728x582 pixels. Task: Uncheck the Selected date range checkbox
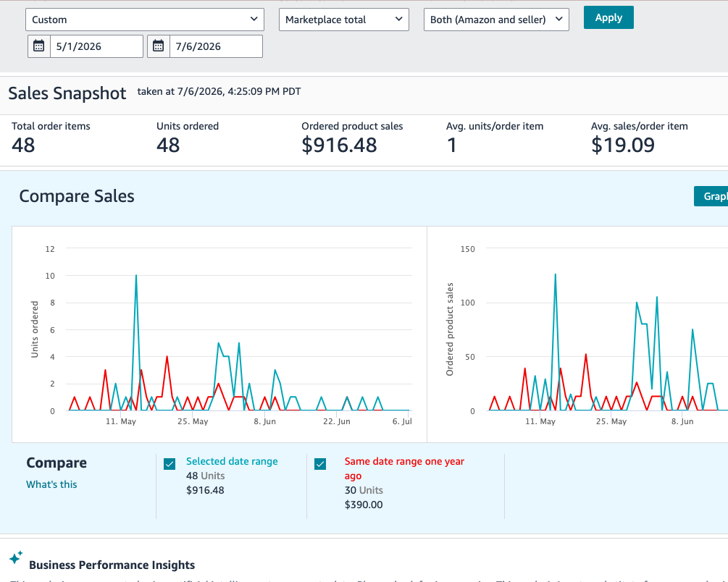(x=170, y=464)
